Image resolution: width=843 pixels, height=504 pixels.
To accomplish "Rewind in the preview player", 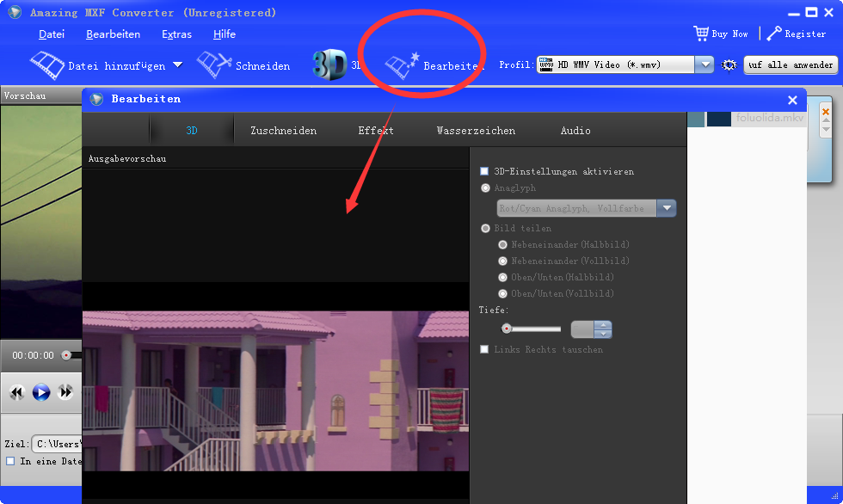I will click(x=16, y=392).
